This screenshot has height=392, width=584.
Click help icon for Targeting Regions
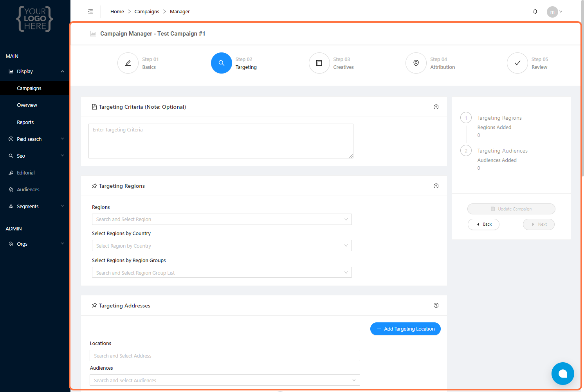(436, 186)
